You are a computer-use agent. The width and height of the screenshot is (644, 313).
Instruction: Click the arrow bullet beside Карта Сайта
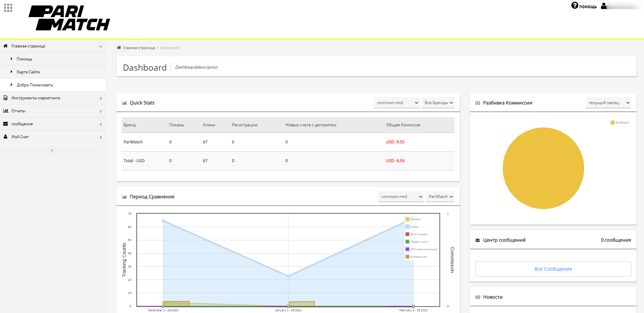[x=12, y=72]
